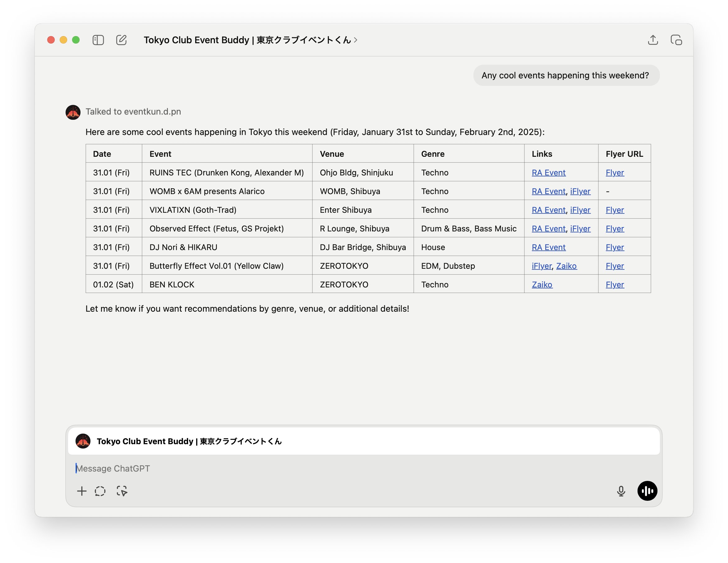Start voice mode with waveform button

pyautogui.click(x=647, y=491)
